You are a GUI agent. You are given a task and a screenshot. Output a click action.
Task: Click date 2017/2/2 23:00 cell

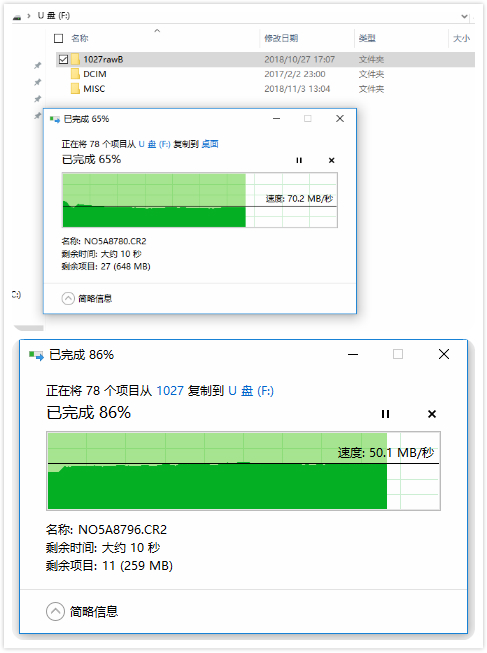pyautogui.click(x=295, y=74)
